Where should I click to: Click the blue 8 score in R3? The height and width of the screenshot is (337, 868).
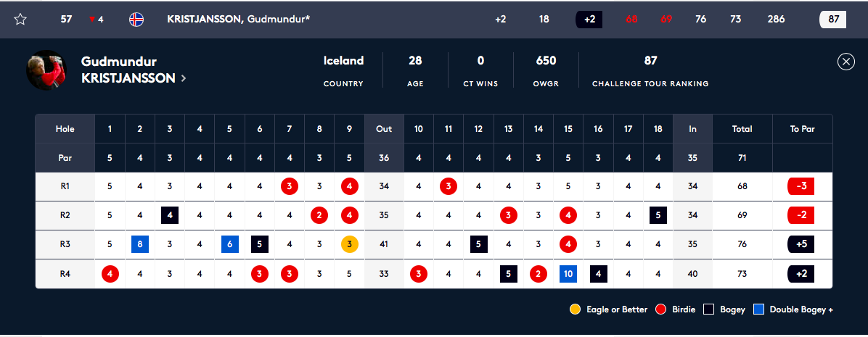[x=140, y=244]
